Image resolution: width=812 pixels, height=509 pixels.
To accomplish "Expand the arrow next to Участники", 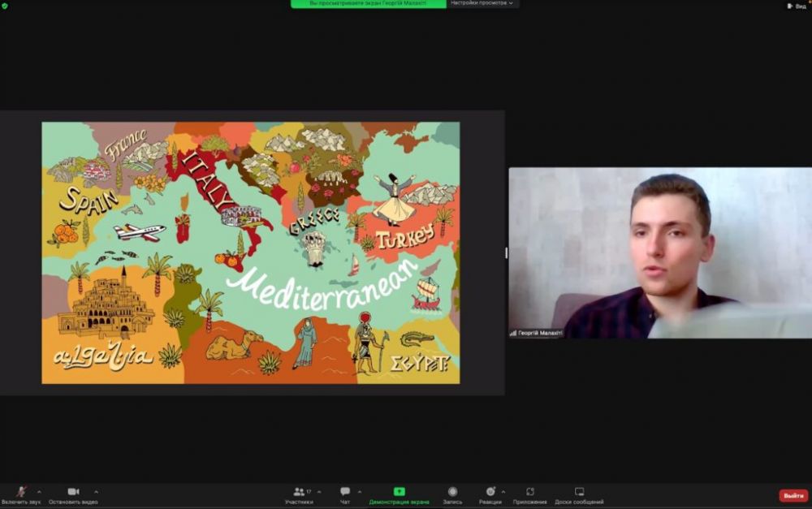I will coord(318,491).
